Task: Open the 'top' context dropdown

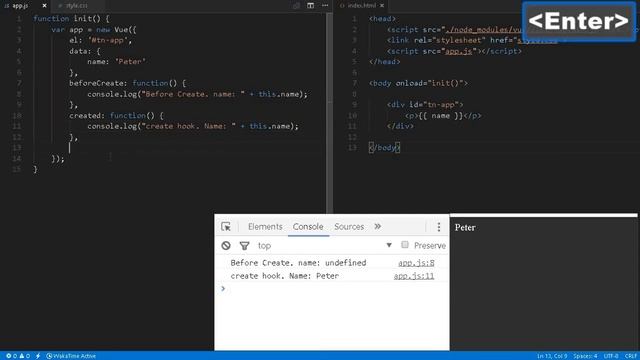Action: [x=324, y=245]
